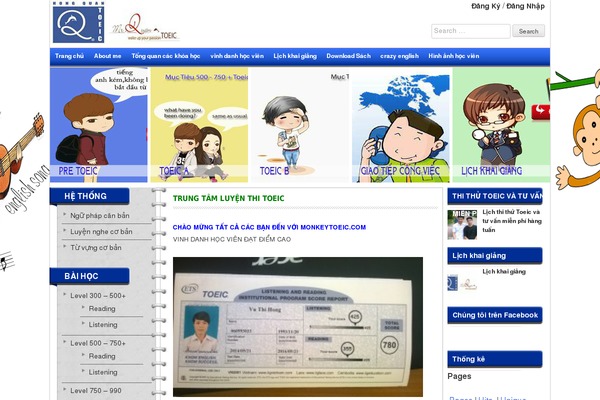The width and height of the screenshot is (600, 400).
Task: Open the TOEIC score report photo
Action: pyautogui.click(x=298, y=327)
